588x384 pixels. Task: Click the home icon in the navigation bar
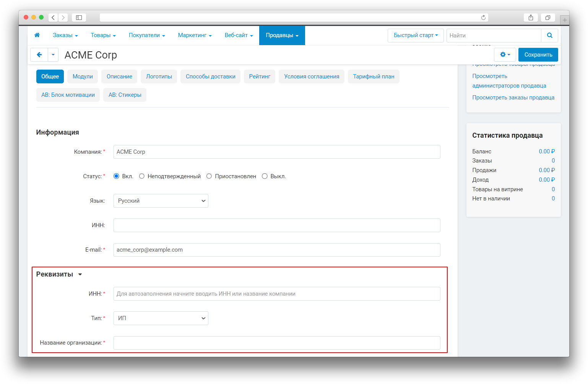point(37,35)
